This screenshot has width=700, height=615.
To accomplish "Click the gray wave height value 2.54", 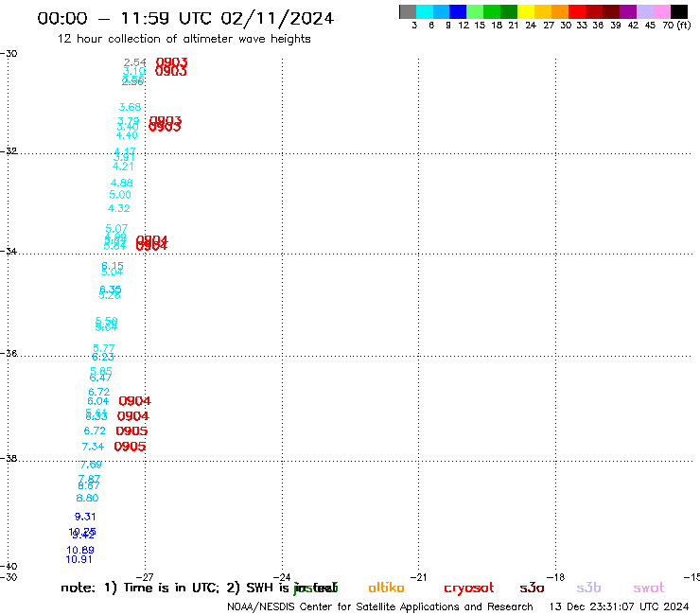I will click(x=135, y=62).
